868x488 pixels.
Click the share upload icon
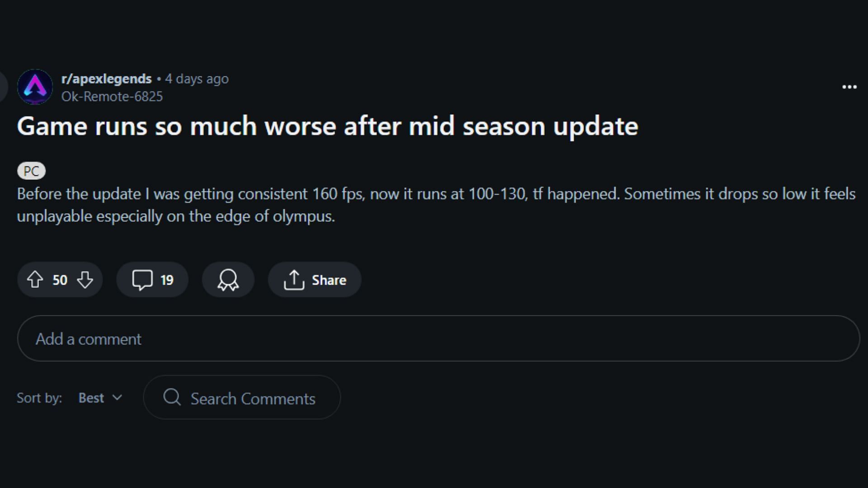coord(293,279)
